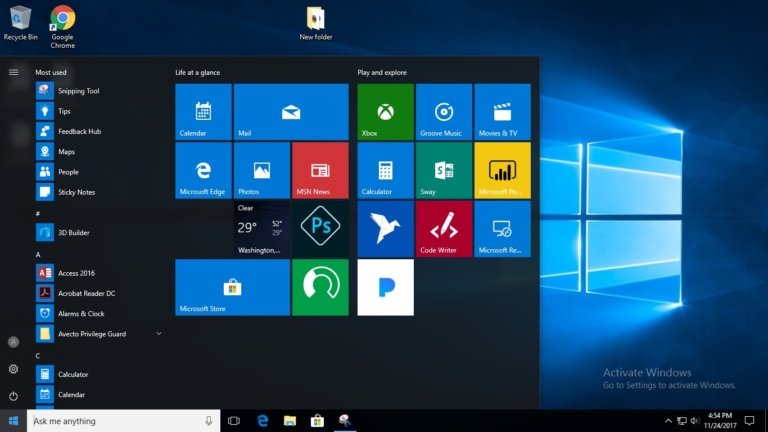Screen dimensions: 768x432
Task: Open the Microsoft Store tile
Action: [x=233, y=288]
